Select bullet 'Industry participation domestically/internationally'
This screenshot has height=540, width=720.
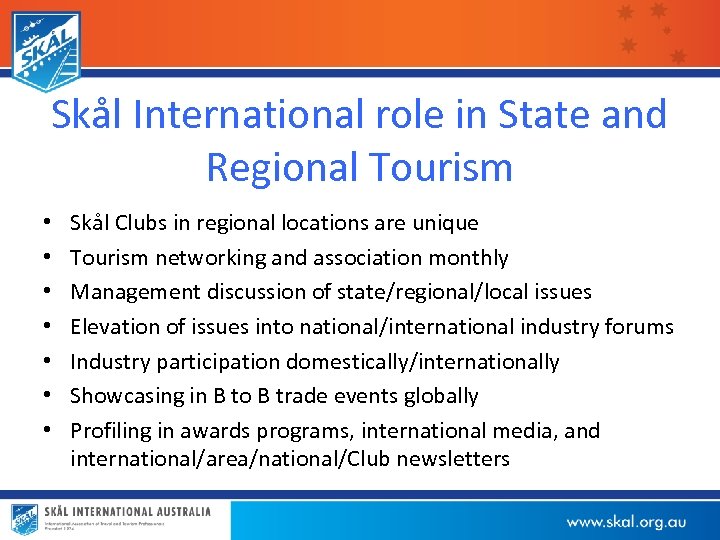[x=315, y=362]
